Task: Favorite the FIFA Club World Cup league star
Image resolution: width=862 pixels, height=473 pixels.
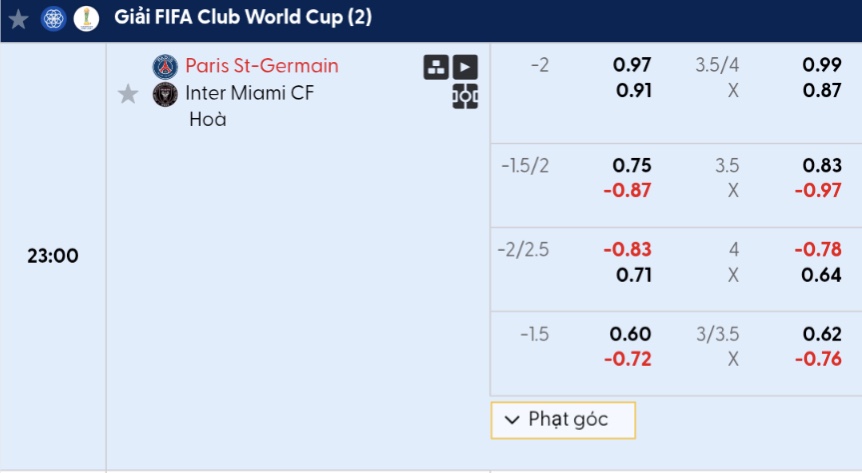Action: click(19, 19)
